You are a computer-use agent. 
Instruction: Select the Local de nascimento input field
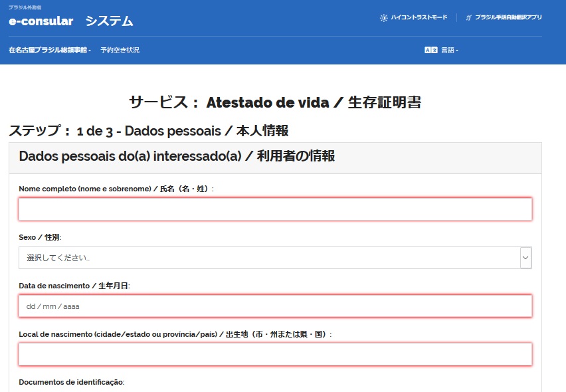275,355
